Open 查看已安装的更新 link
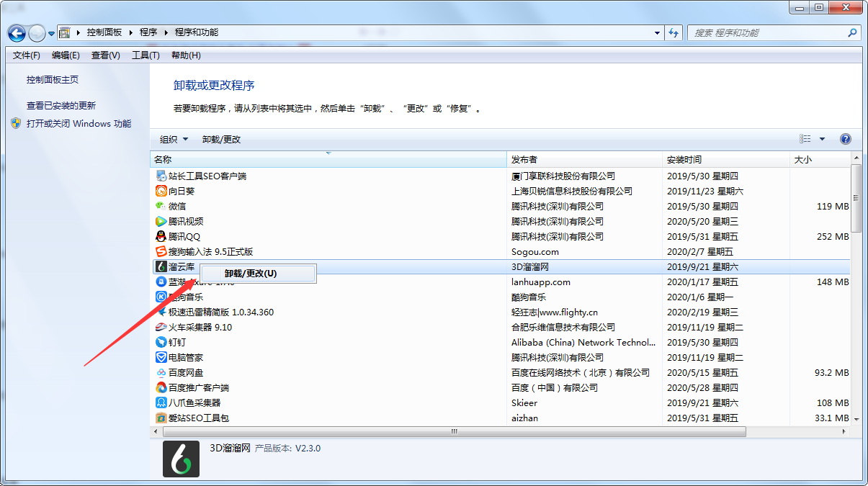 pos(61,105)
